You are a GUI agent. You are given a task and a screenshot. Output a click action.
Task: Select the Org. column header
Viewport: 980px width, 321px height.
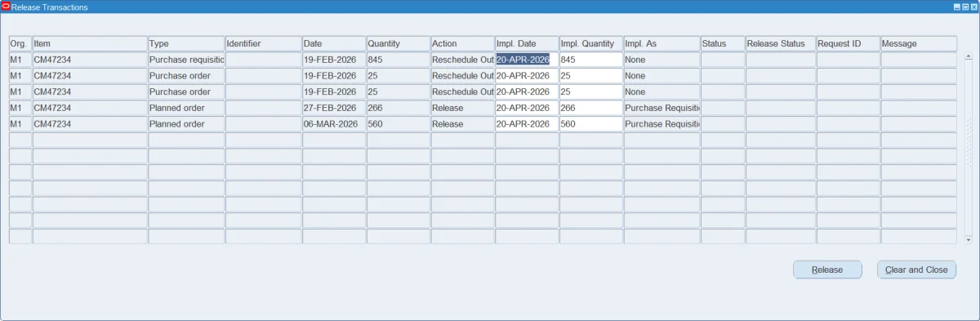click(x=20, y=43)
